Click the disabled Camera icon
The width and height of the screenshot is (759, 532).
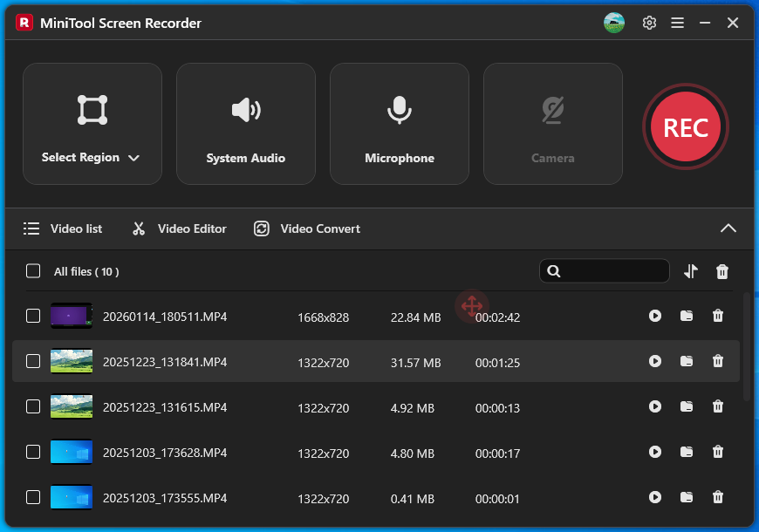(x=552, y=110)
